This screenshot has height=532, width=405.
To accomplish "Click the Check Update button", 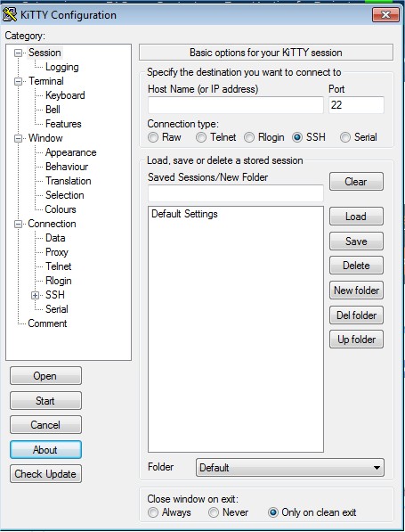I will point(45,474).
